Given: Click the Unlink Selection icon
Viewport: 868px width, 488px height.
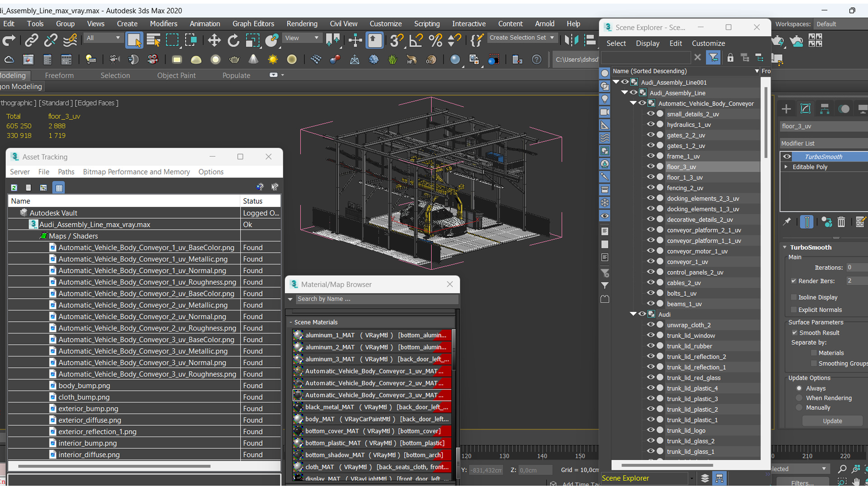Looking at the screenshot, I should coord(51,41).
